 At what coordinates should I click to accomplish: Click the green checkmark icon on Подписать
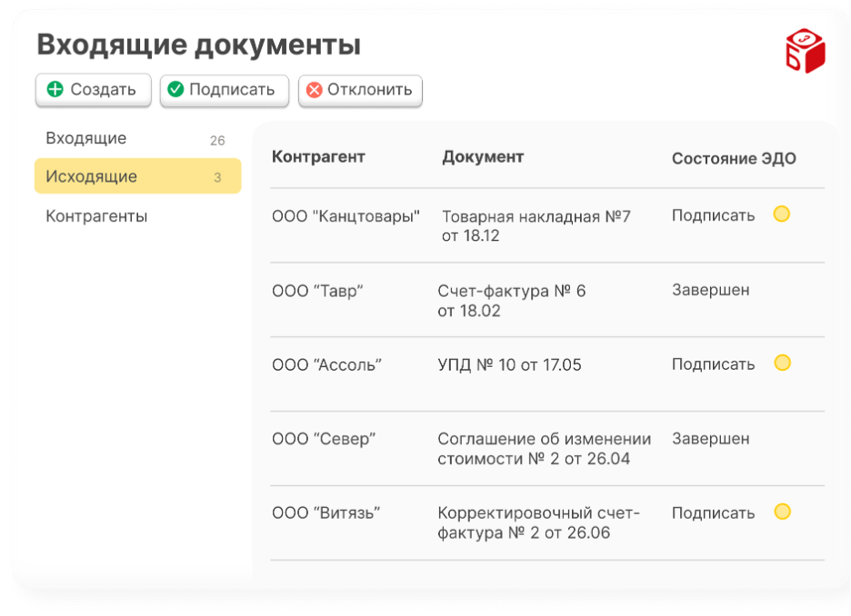[x=175, y=89]
